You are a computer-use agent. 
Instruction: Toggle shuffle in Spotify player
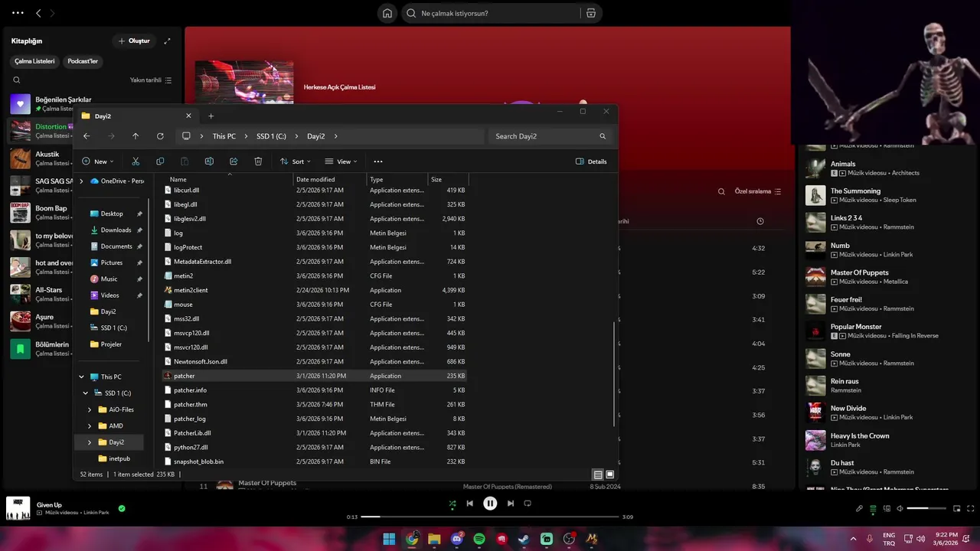point(452,504)
